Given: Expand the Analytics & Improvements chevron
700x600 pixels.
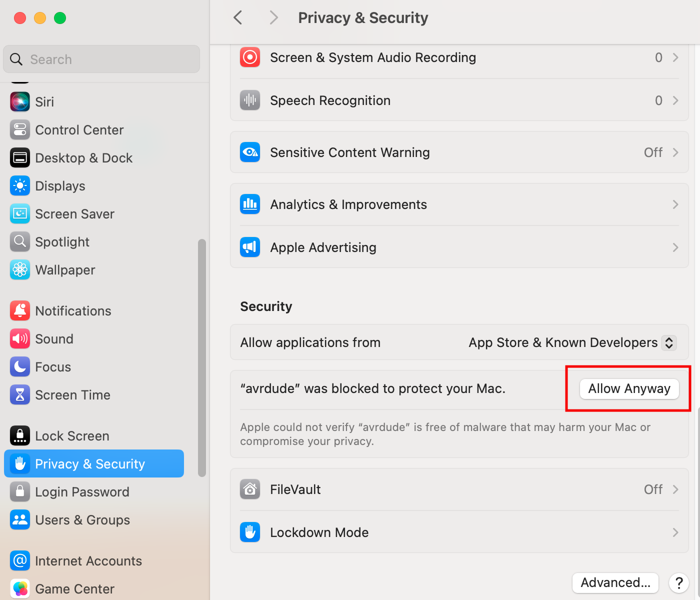Looking at the screenshot, I should 675,204.
